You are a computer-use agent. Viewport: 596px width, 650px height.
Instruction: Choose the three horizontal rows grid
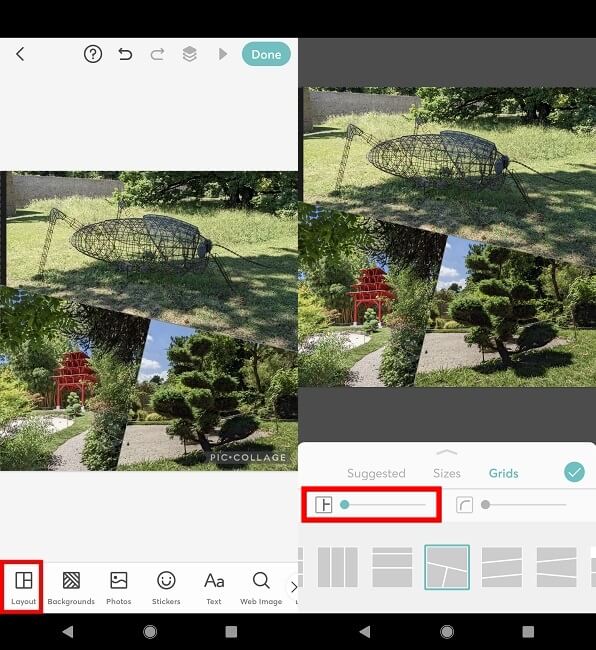pos(392,567)
